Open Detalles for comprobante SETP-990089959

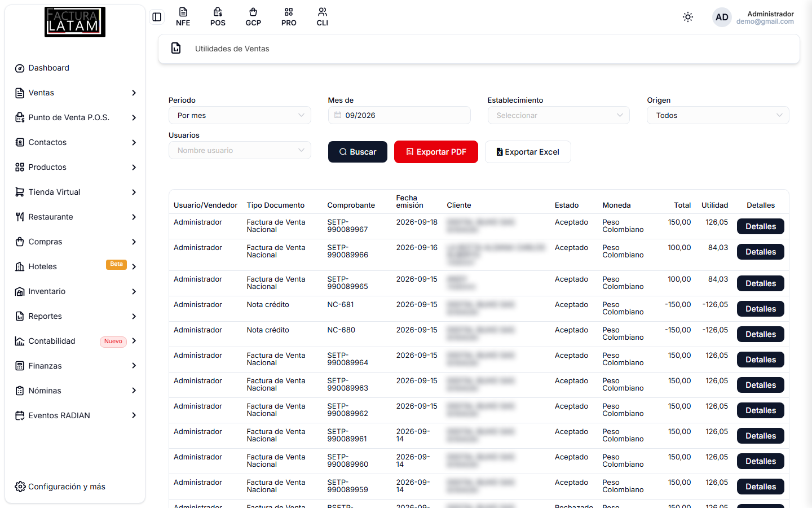pyautogui.click(x=761, y=487)
